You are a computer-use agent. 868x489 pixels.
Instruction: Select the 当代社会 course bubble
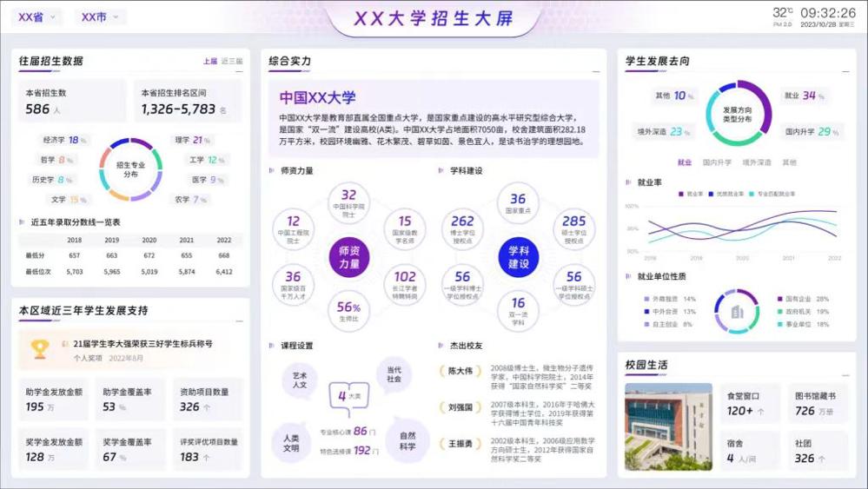coord(394,374)
